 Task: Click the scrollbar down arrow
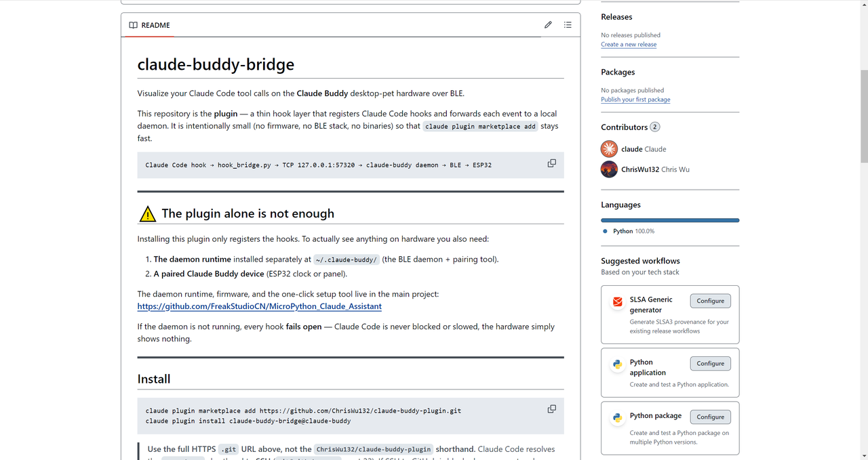(863, 455)
